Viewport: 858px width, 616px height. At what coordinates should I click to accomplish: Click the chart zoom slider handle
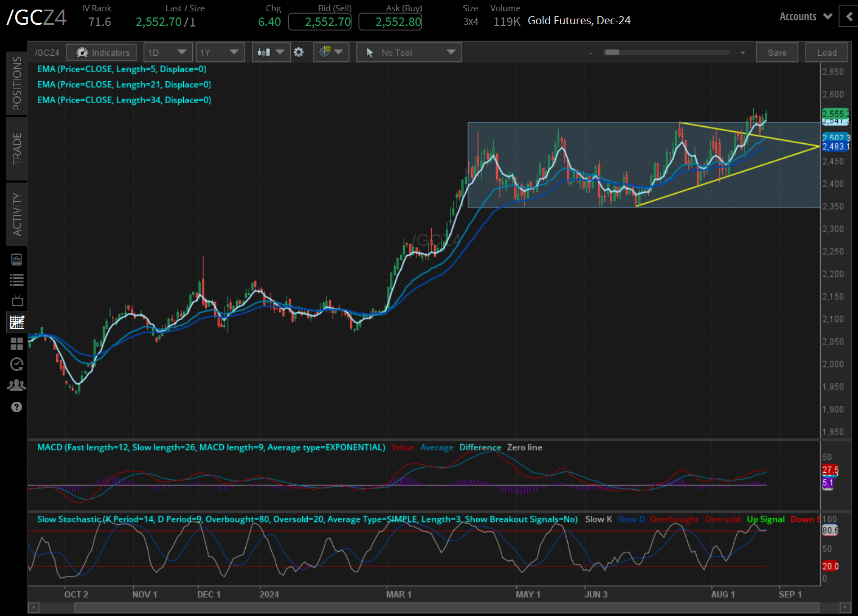[612, 52]
